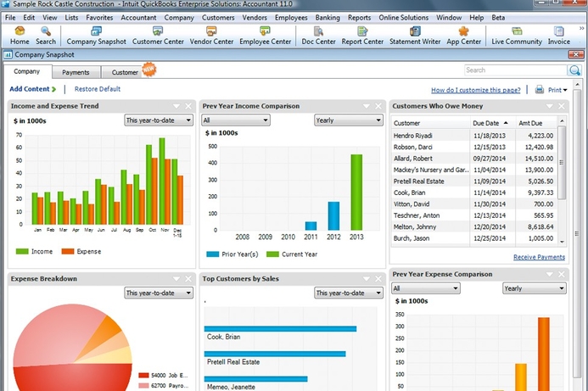Open Live Community

tap(517, 36)
